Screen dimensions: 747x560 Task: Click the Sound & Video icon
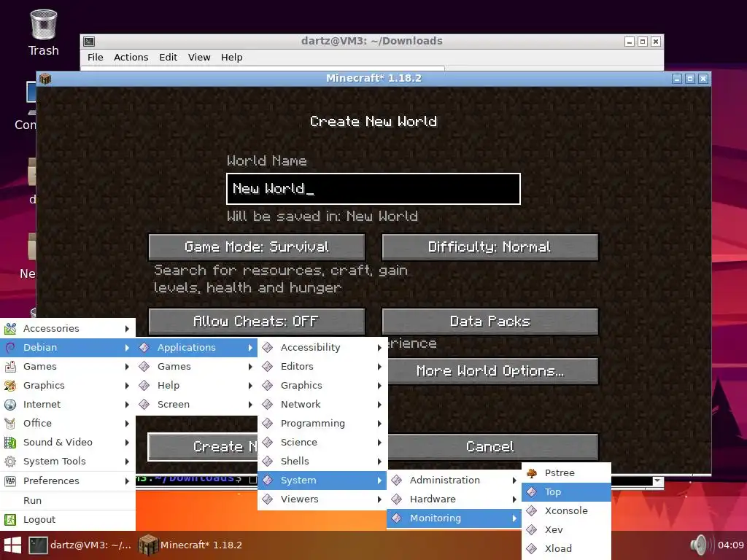point(10,443)
